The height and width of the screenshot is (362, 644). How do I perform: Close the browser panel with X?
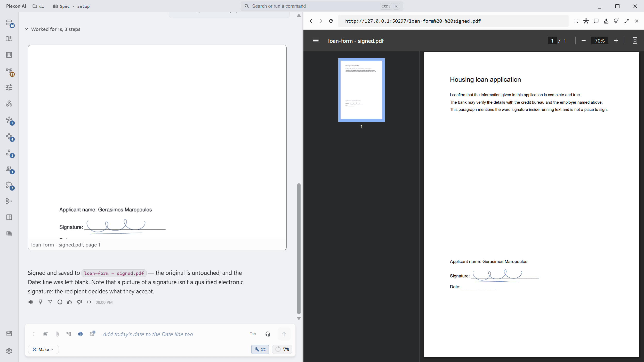pos(636,21)
